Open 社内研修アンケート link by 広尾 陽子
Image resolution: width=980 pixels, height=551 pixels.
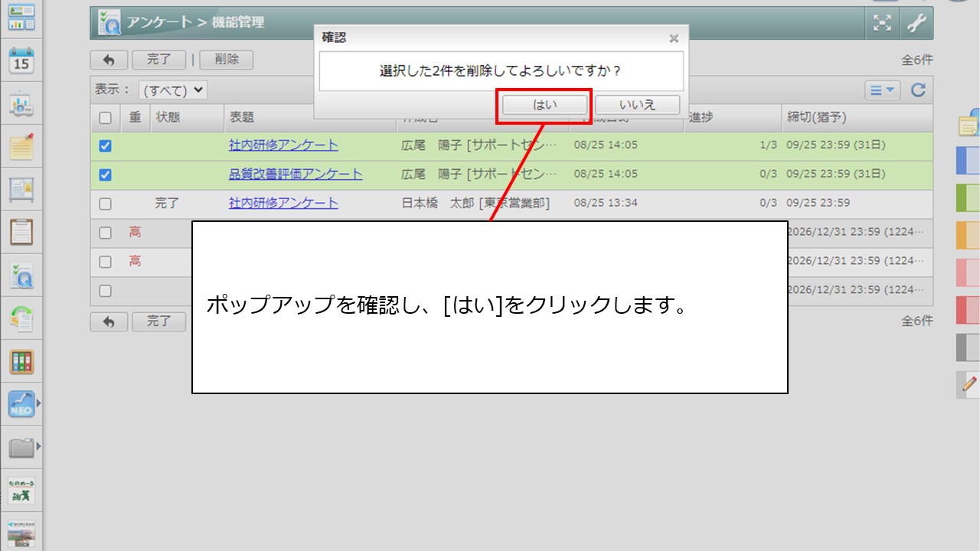pos(283,145)
